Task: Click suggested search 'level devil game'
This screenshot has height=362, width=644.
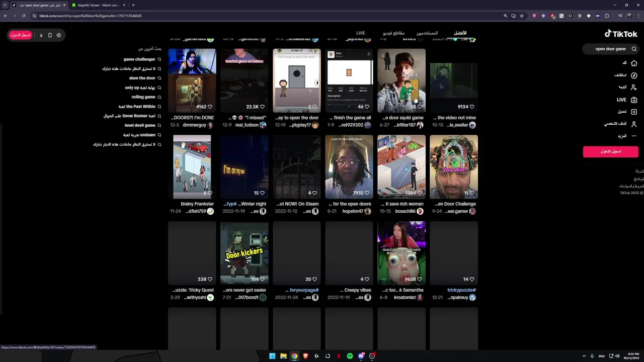Action: click(x=140, y=125)
